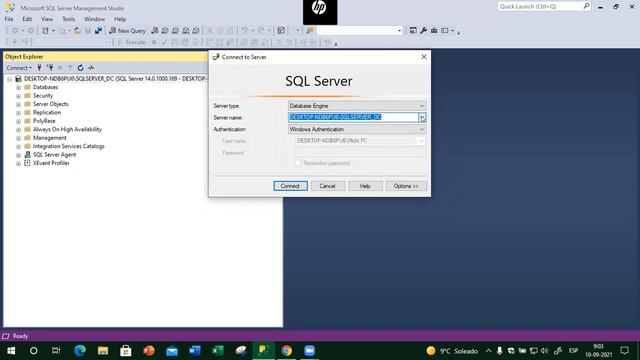Select Integration Services Catalogs tree item
640x360 pixels.
coord(69,146)
